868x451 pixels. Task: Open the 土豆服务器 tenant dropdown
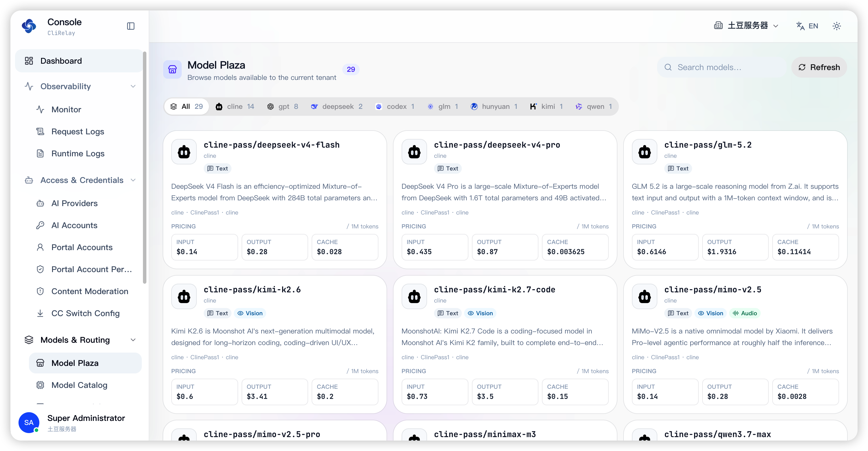pos(746,25)
